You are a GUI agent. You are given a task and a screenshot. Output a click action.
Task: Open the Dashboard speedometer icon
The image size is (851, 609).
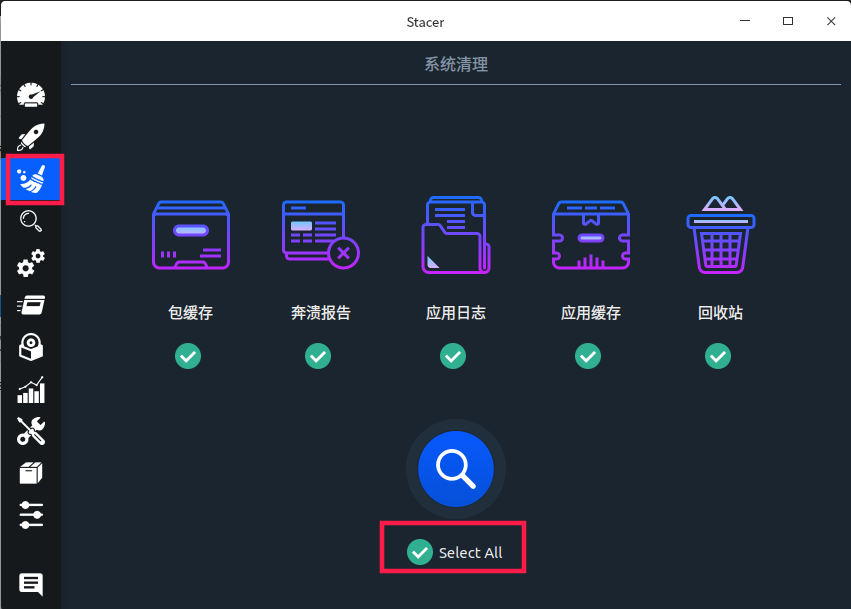31,95
